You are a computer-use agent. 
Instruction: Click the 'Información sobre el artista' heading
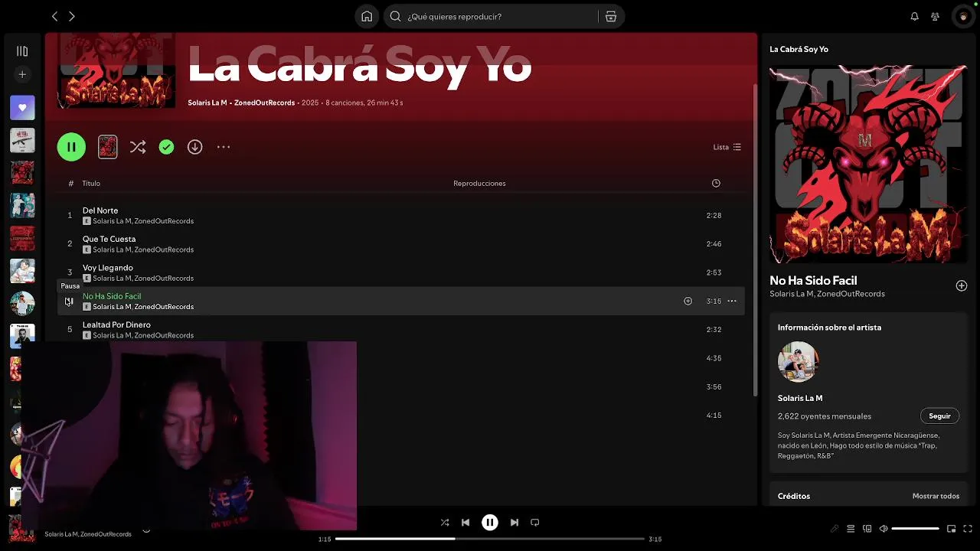[829, 328]
